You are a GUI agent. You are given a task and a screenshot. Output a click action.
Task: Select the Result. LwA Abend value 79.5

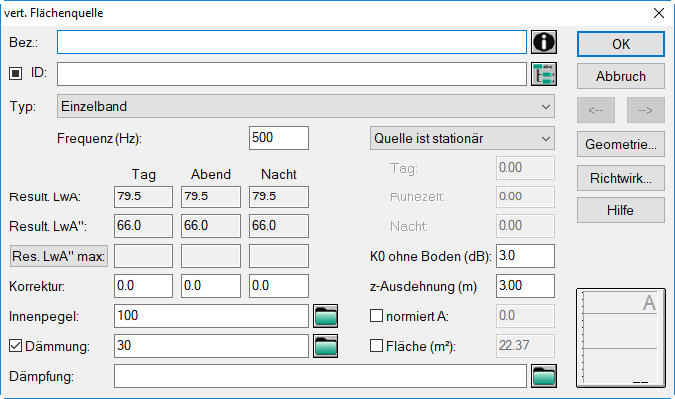[x=211, y=197]
